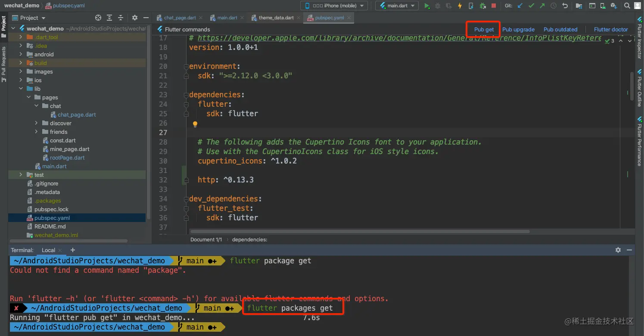
Task: Open the SDK Manager icon
Action: click(x=614, y=6)
